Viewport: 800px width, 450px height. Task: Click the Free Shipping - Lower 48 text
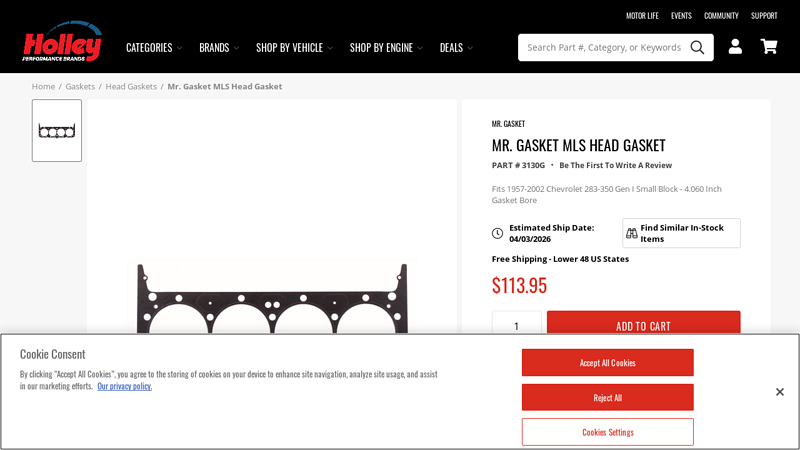560,259
